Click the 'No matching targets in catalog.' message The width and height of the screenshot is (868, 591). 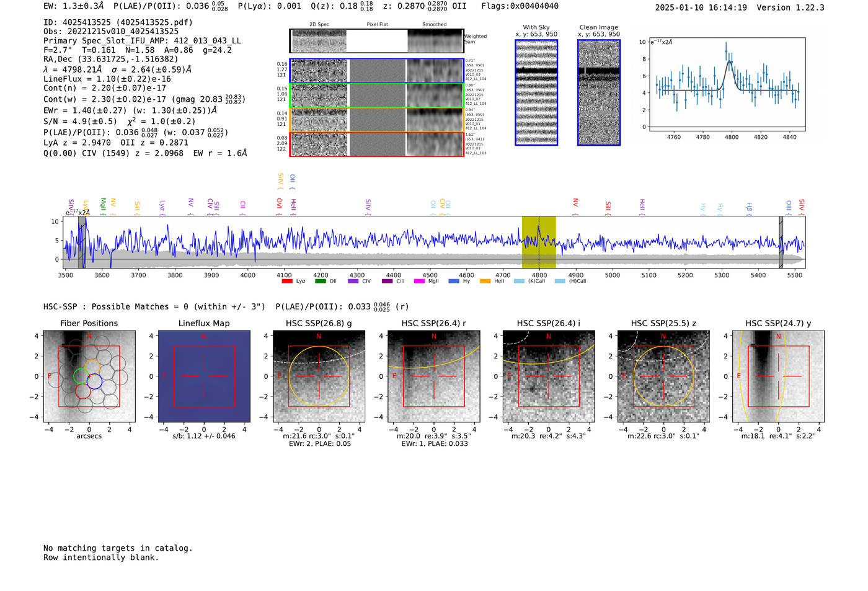[118, 548]
